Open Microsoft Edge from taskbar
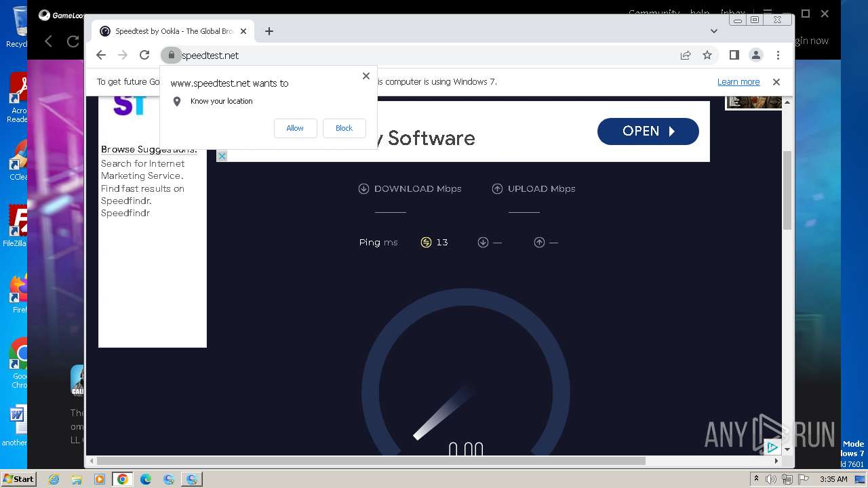 tap(146, 479)
